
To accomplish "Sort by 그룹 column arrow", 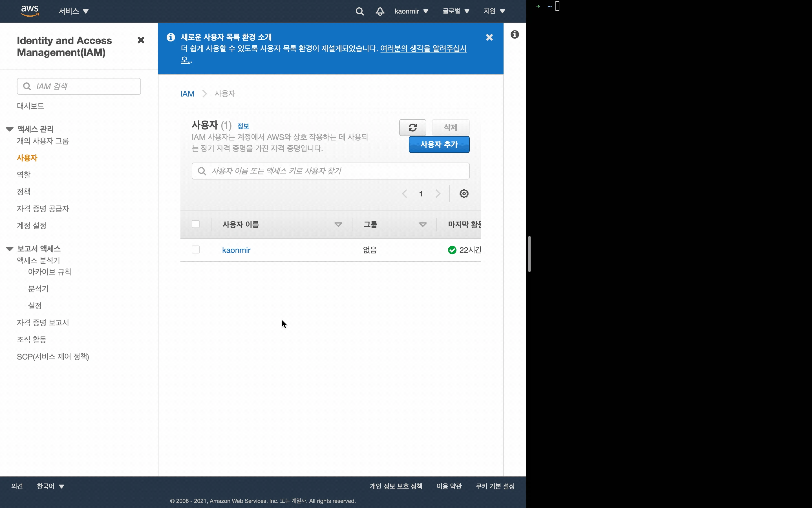I will coord(423,224).
